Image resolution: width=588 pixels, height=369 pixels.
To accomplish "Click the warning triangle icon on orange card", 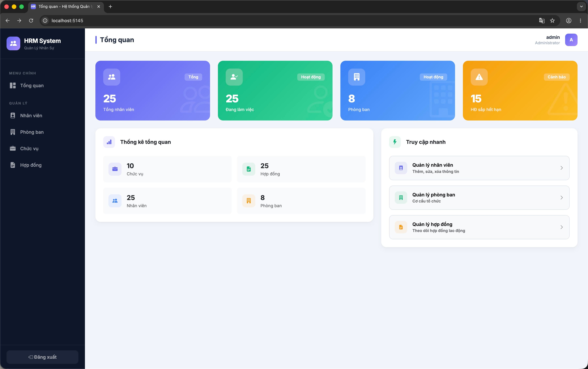I will (x=479, y=77).
